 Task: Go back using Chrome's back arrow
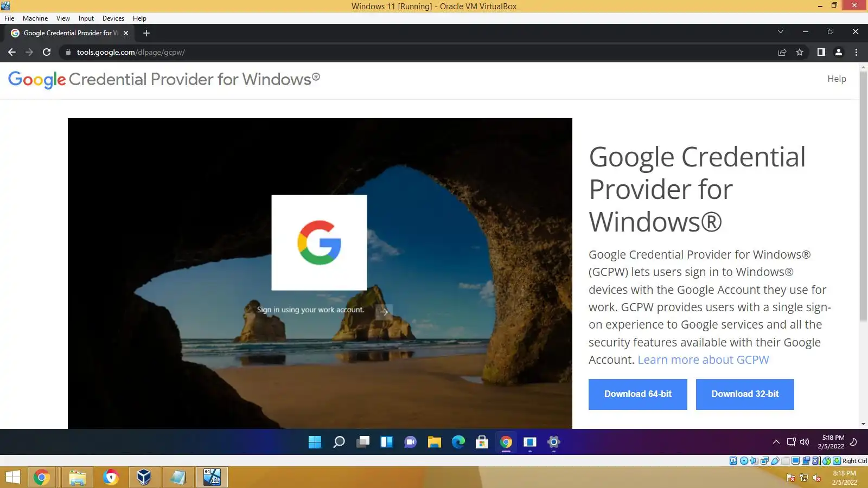12,52
